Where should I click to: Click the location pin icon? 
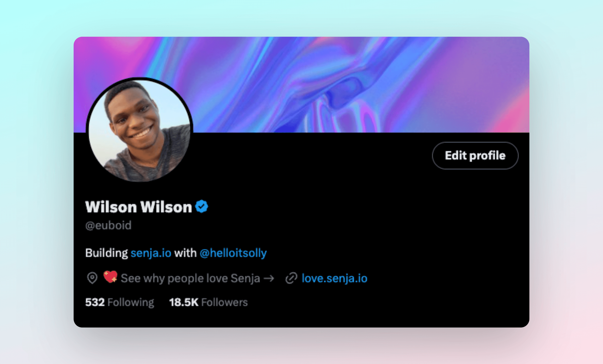point(92,278)
